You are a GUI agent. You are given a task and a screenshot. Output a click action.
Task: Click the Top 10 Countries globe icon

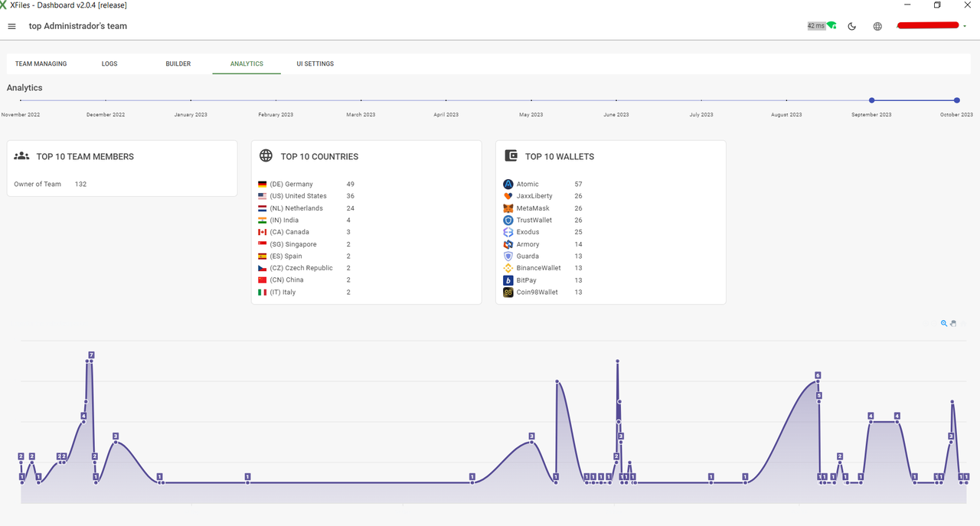pyautogui.click(x=266, y=156)
